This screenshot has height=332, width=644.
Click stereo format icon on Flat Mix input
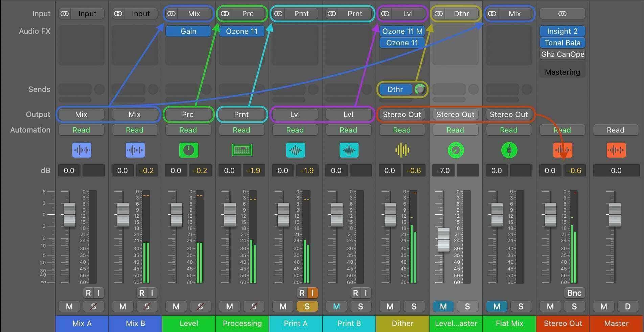pos(492,14)
